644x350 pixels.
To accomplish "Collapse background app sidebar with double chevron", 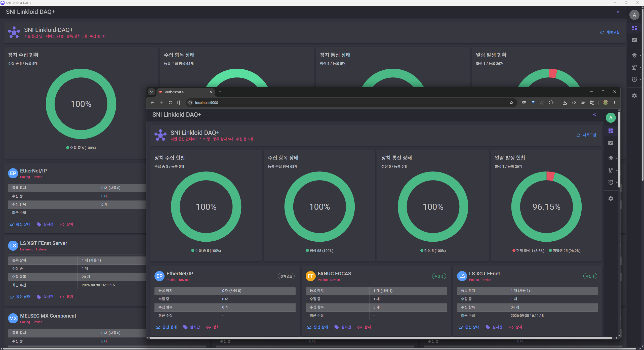I will [618, 12].
